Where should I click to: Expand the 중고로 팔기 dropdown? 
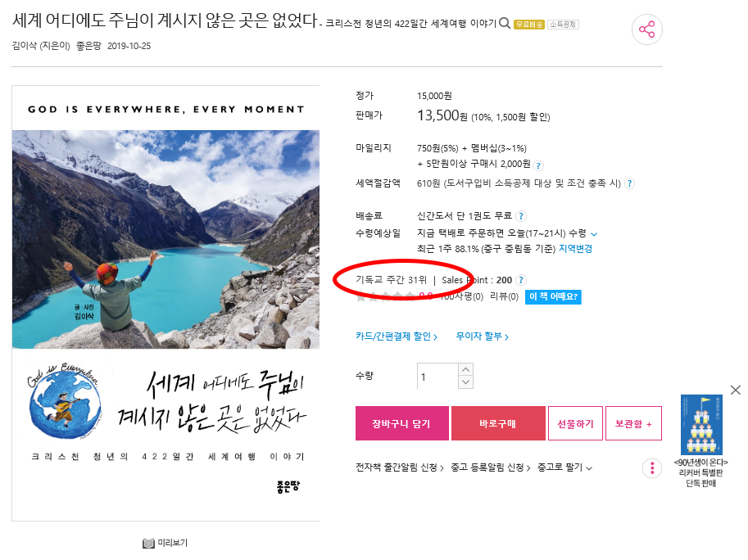tap(564, 467)
